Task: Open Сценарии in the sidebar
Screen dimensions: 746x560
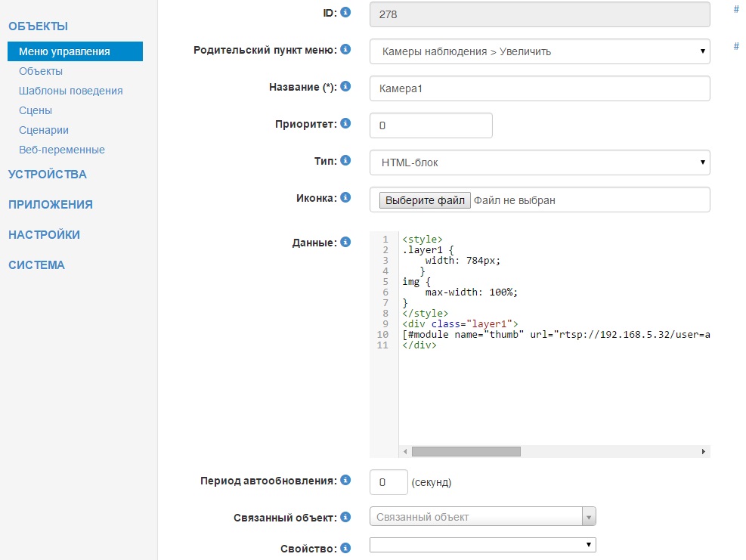Action: [44, 130]
